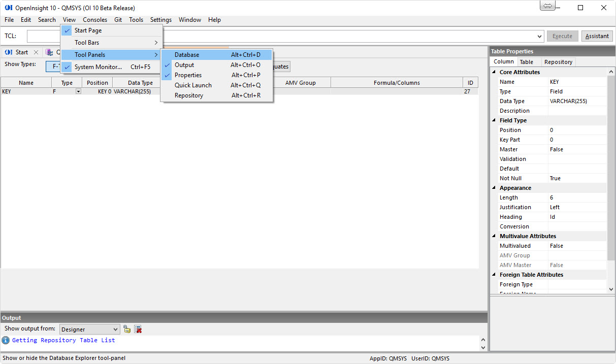
Task: Open the Help menu
Action: point(214,20)
